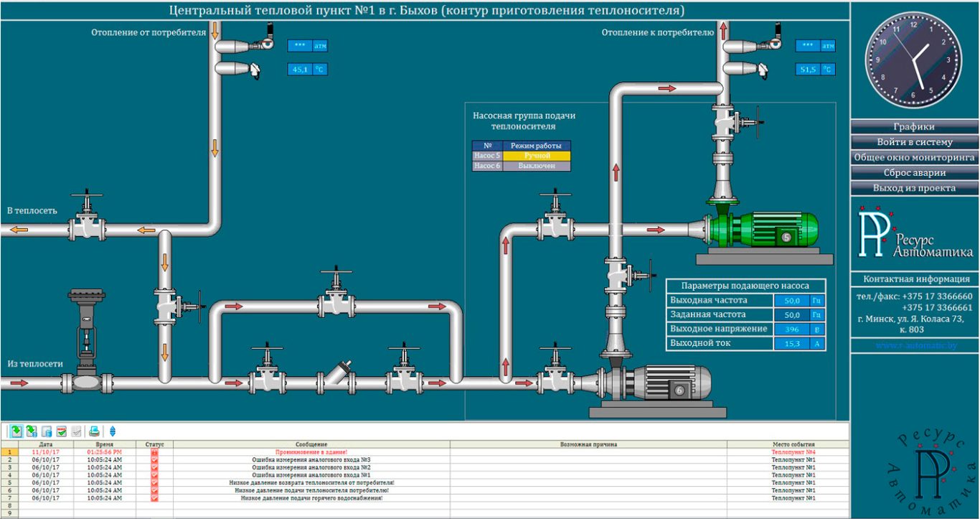The height and width of the screenshot is (519, 980).
Task: Click the gate valve on В теплосеть line
Action: tap(87, 223)
